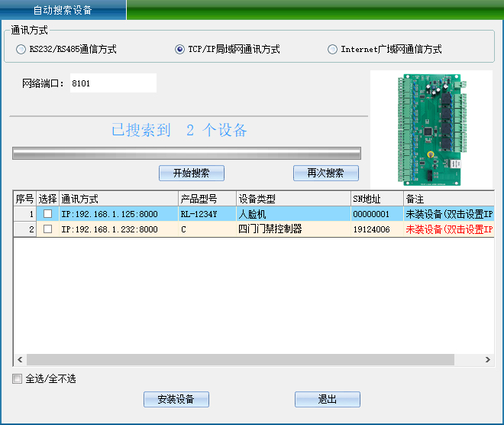Click the 开始搜索 button
504x425 pixels.
[192, 173]
